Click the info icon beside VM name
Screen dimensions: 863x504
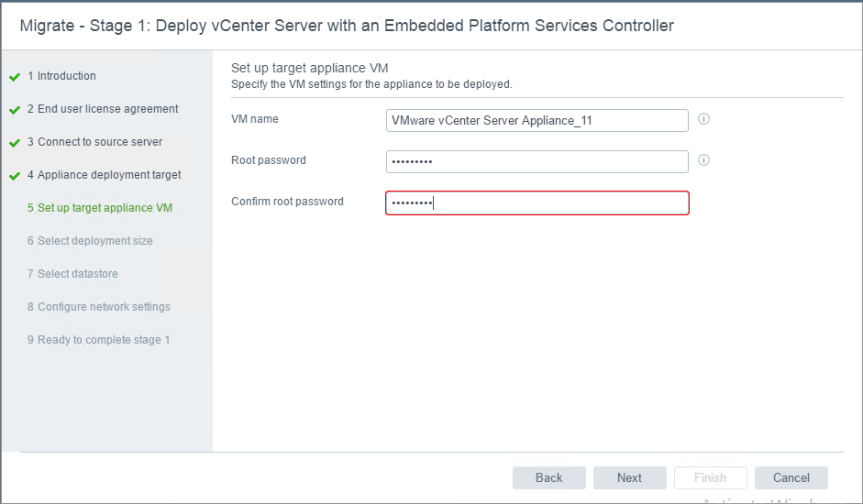tap(703, 119)
